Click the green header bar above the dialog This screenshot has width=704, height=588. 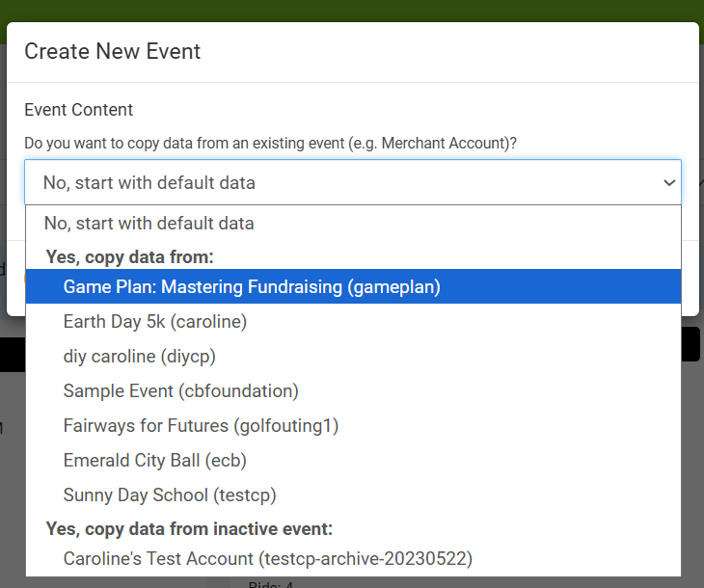pyautogui.click(x=352, y=10)
